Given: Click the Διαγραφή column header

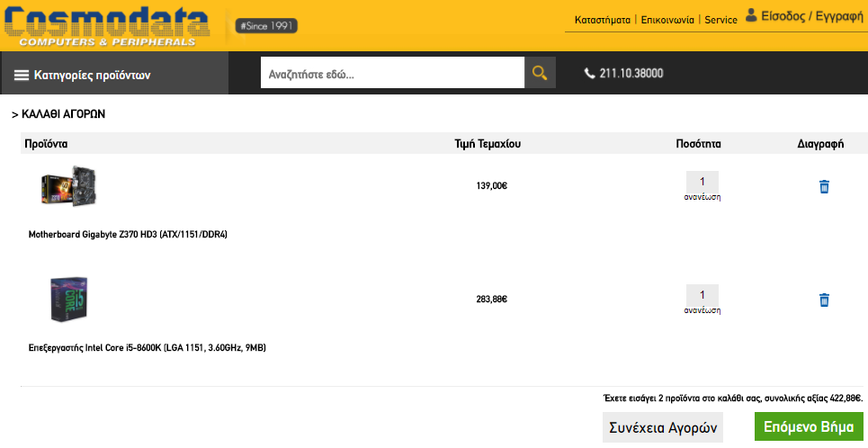Looking at the screenshot, I should coord(820,144).
